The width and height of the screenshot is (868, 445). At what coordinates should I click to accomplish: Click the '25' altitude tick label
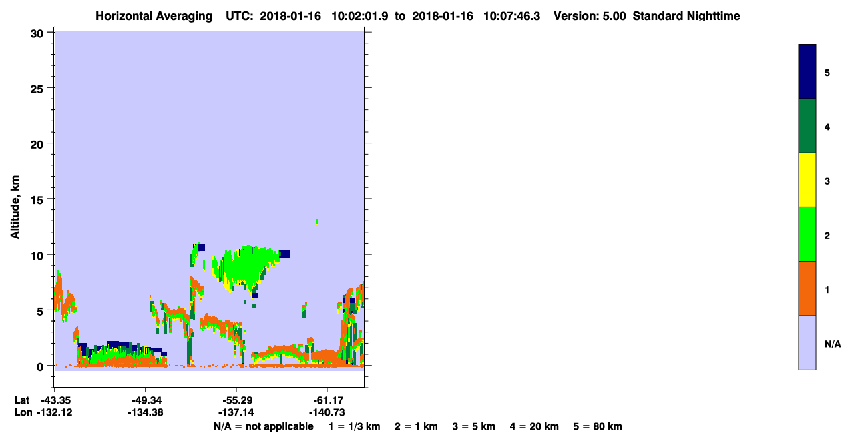point(38,88)
